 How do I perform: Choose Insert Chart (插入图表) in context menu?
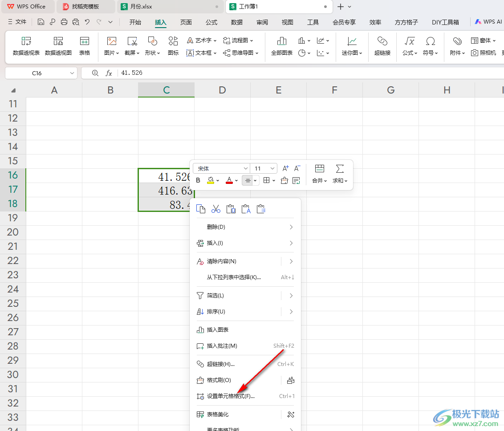[245, 330]
